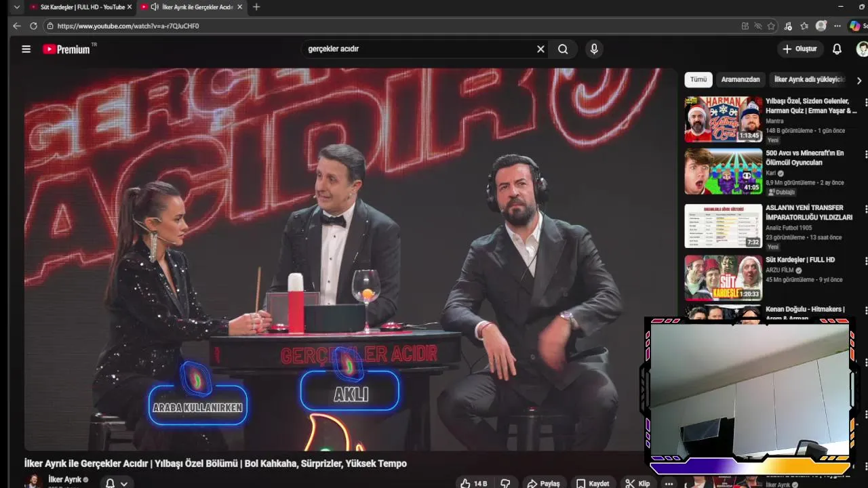Show more filter chips with right arrow

pos(859,80)
